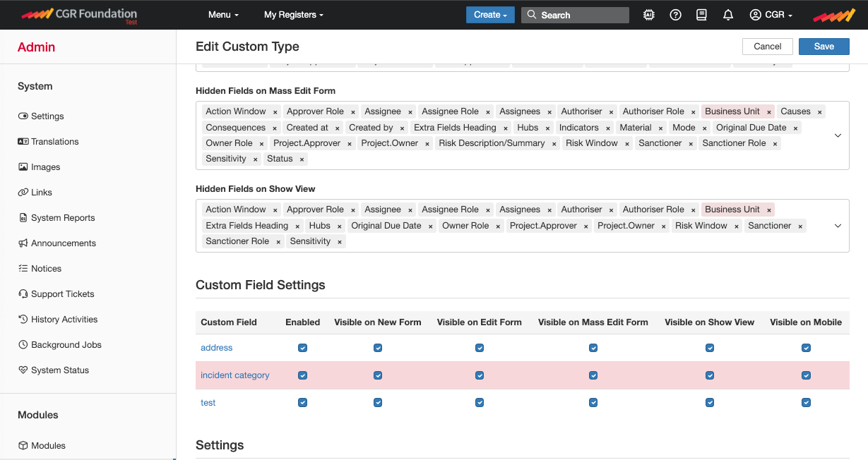The image size is (868, 460).
Task: Click the Announcements megaphone icon
Action: point(23,243)
